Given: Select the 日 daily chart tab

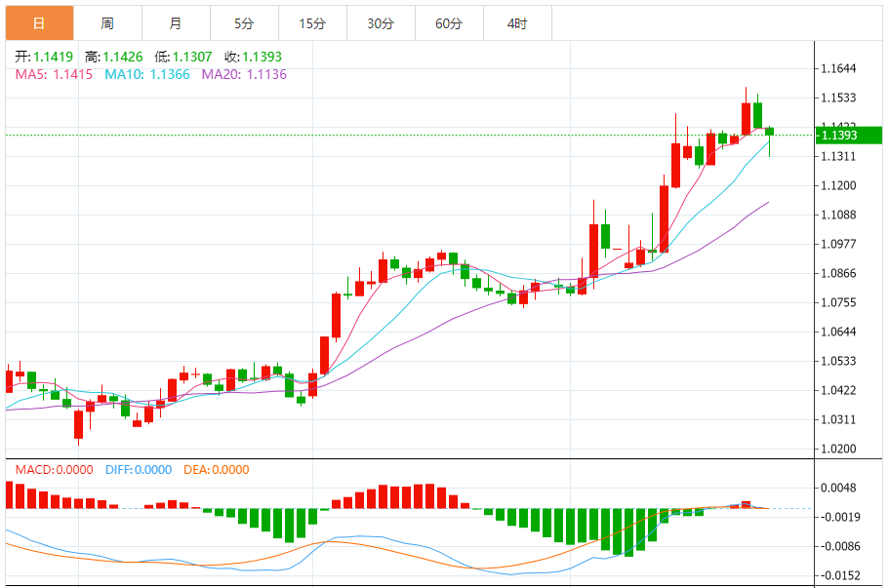Looking at the screenshot, I should 40,23.
